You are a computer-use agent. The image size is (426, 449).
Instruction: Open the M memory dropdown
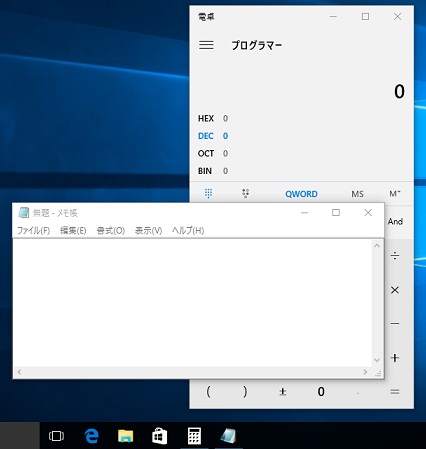[x=395, y=194]
